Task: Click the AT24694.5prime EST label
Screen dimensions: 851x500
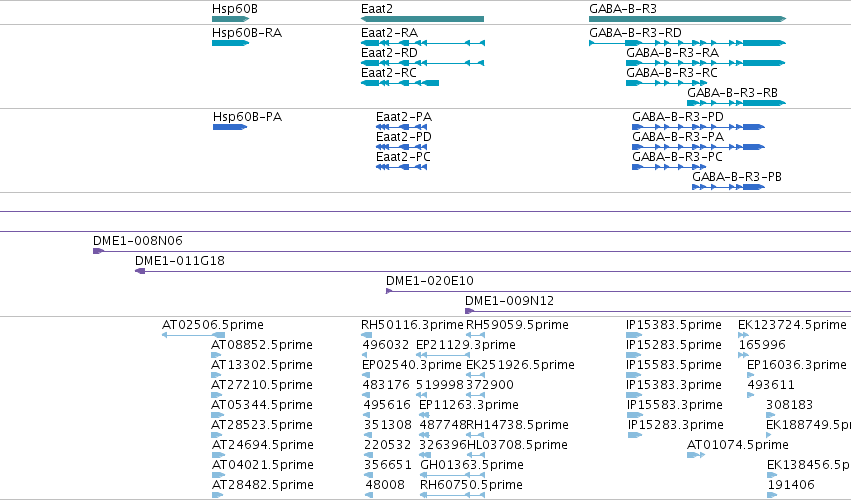Action: (x=263, y=445)
